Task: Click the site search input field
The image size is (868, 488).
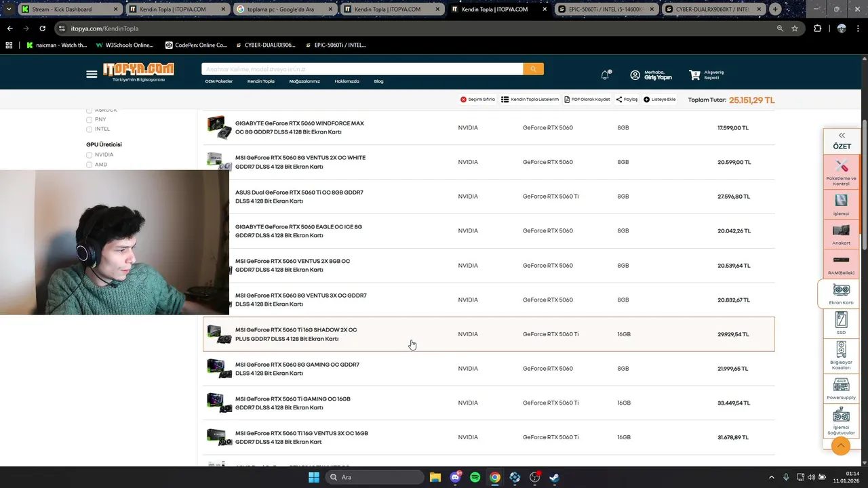Action: tap(362, 69)
